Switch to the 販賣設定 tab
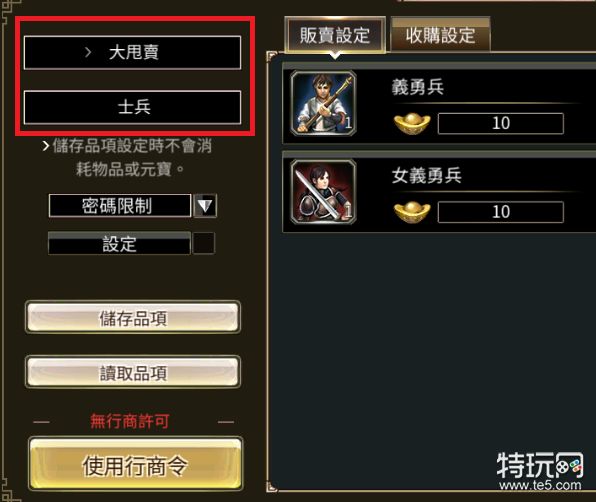Screen dimensions: 596x502 tap(335, 35)
